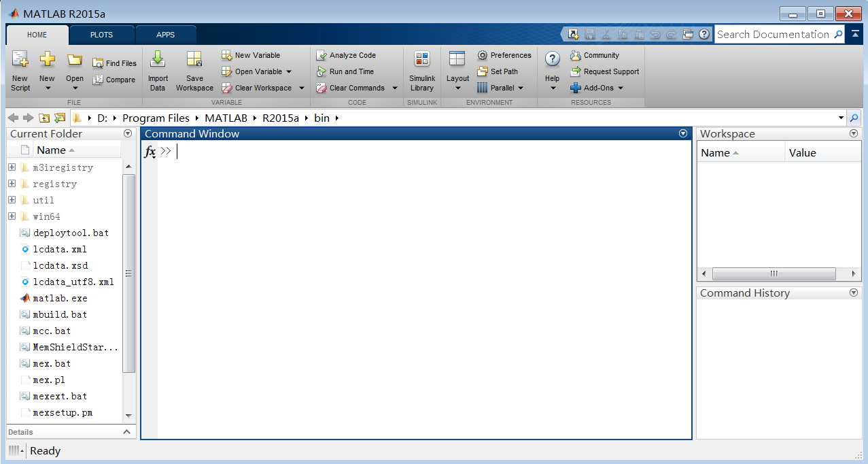This screenshot has height=464, width=868.
Task: Expand the util folder
Action: pos(12,200)
